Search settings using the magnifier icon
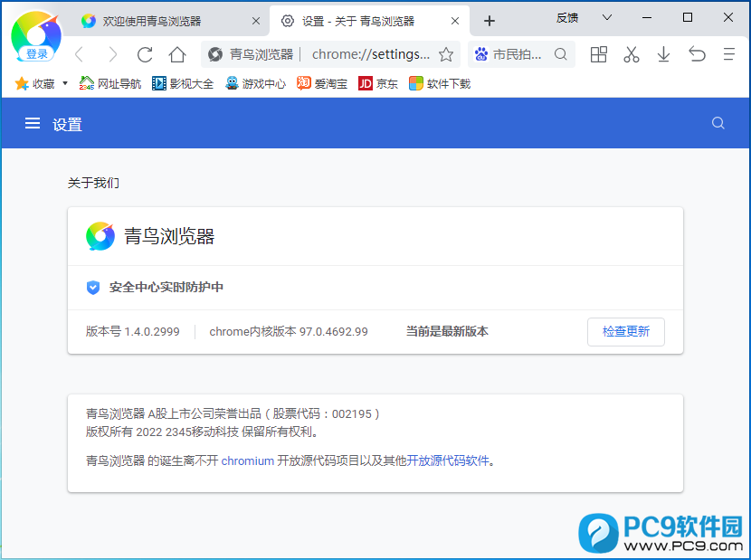The image size is (751, 560). [x=718, y=124]
